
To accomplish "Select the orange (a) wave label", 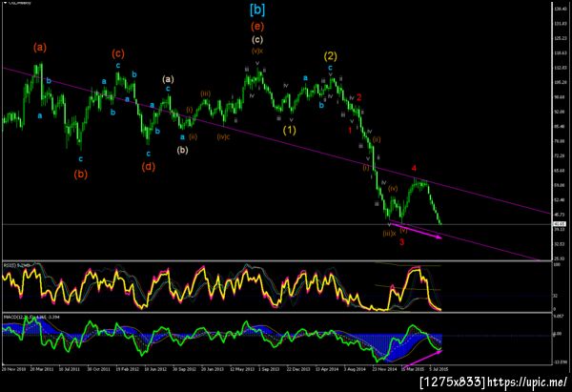I will 40,47.
